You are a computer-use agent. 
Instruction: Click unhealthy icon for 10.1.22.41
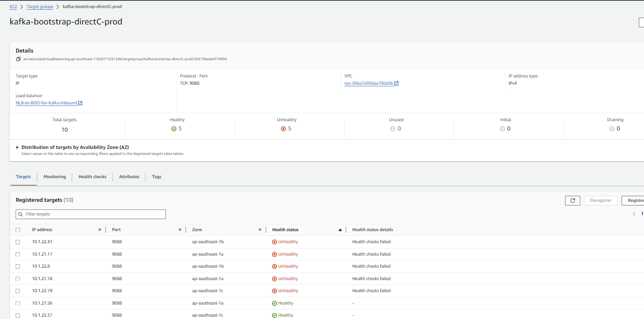click(x=275, y=242)
